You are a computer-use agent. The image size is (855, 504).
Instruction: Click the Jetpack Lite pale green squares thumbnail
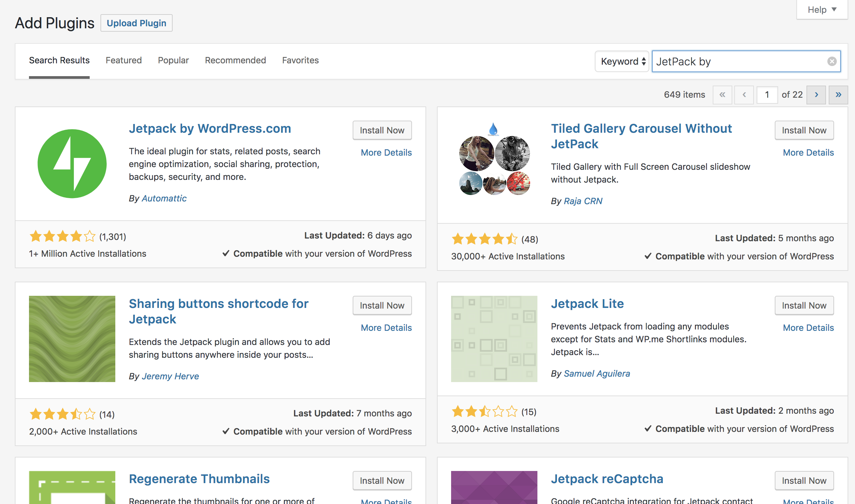(x=494, y=339)
